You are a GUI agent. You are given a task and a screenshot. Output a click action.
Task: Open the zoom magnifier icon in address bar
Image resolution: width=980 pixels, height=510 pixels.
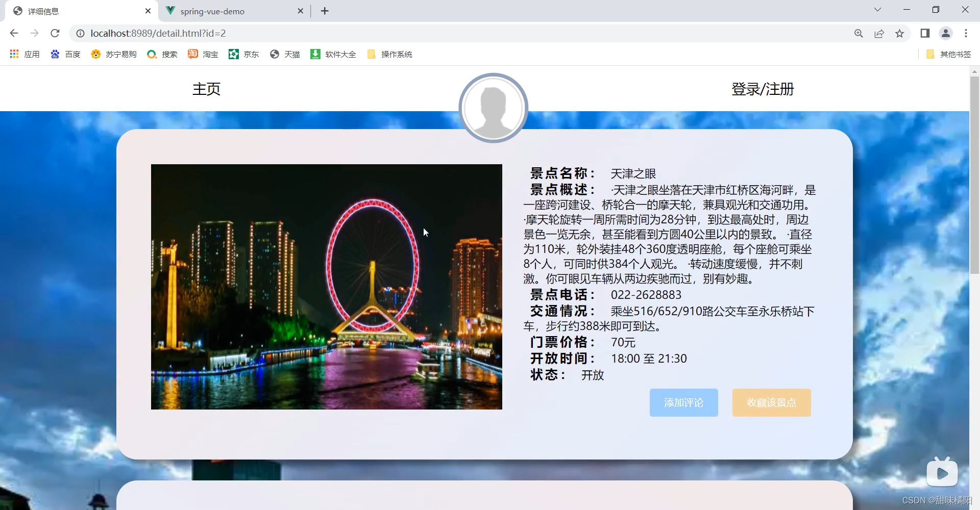(859, 33)
